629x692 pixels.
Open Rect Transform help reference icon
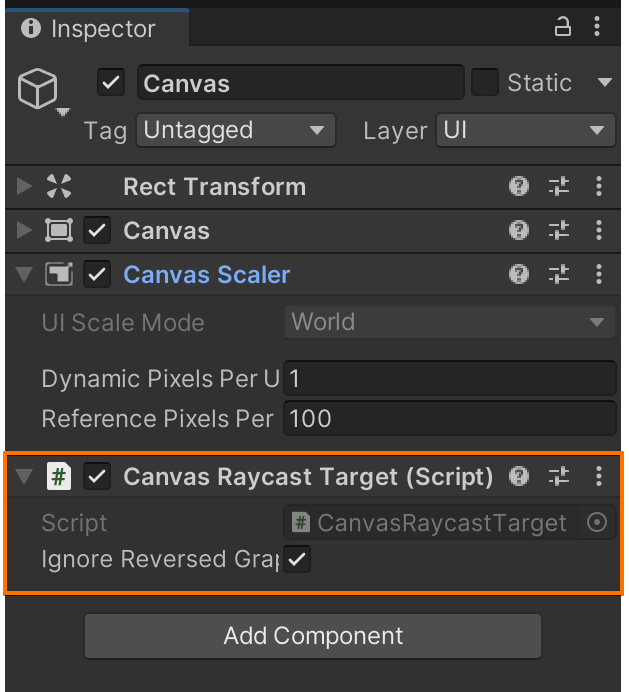[x=519, y=186]
